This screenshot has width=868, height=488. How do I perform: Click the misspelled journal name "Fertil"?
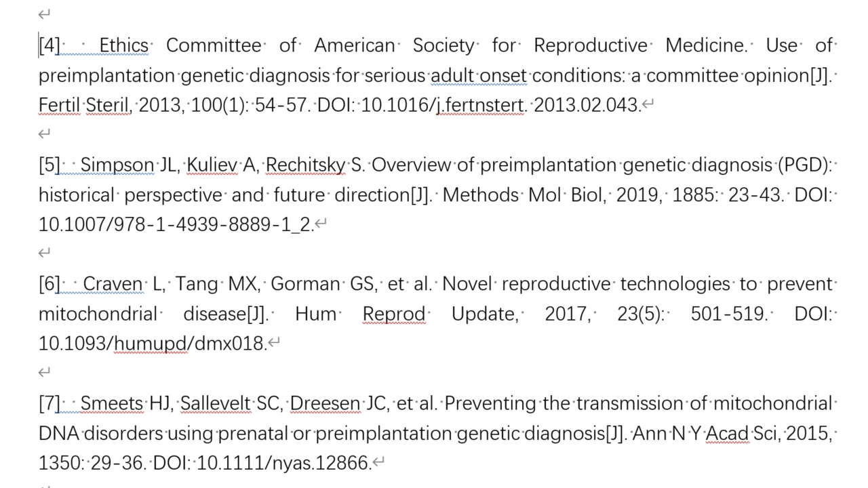(59, 105)
